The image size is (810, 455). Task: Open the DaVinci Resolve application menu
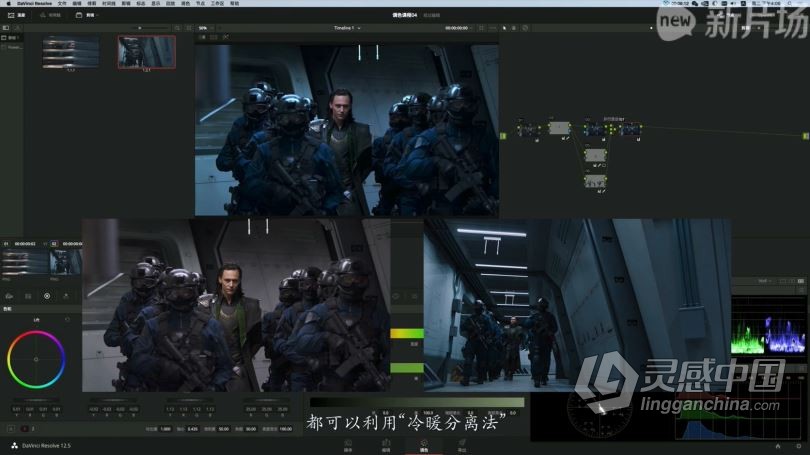tap(34, 3)
